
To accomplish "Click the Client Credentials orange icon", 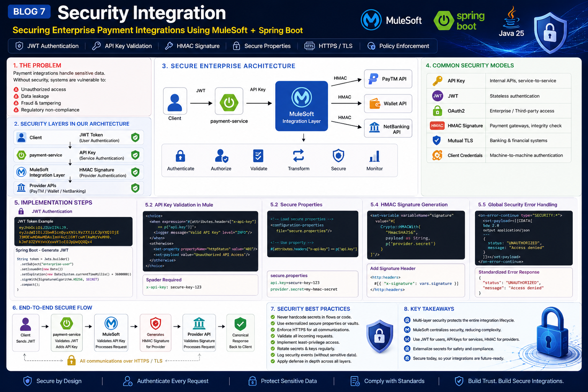I will [x=437, y=155].
